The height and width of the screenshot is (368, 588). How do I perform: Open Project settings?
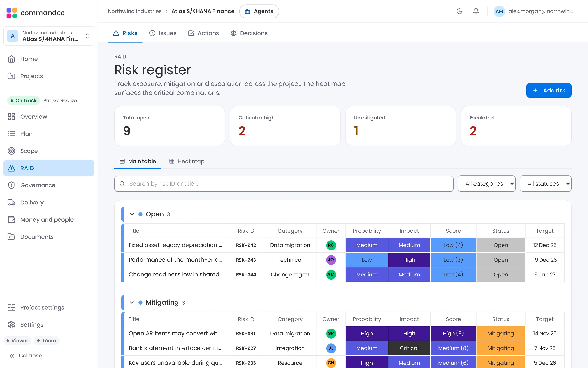tap(49, 307)
